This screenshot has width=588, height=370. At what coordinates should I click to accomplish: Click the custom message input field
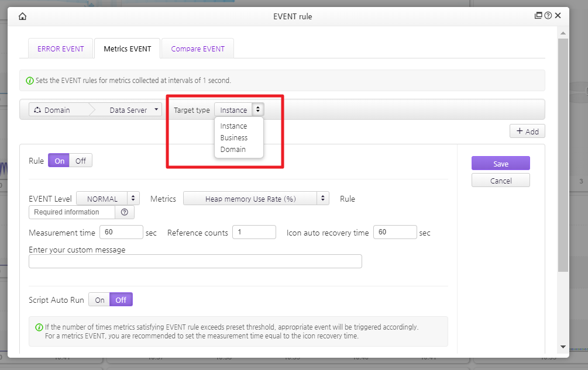point(195,261)
